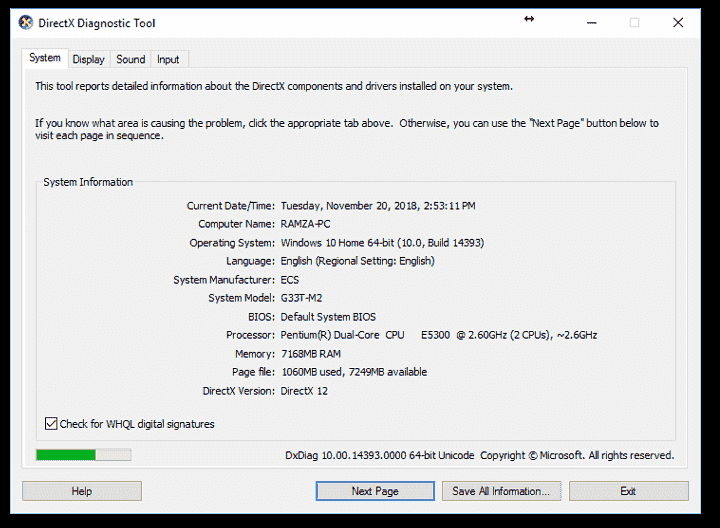Click the Operating System label

click(232, 242)
